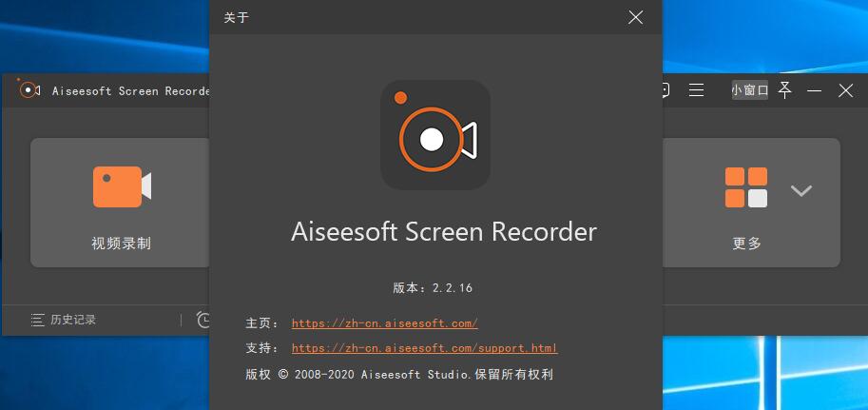
Task: Switch to 小窗口 mini window mode
Action: click(x=750, y=90)
